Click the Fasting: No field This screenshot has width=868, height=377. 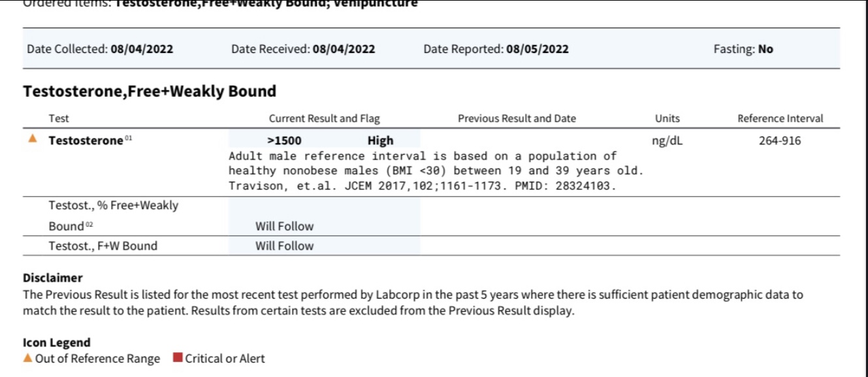click(x=743, y=49)
